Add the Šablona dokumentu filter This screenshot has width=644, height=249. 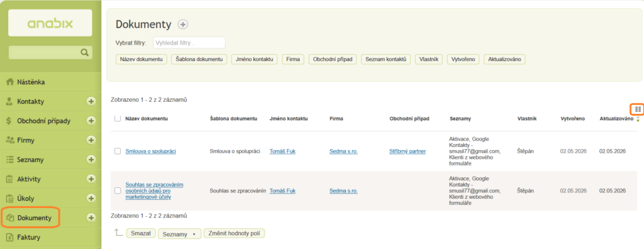pos(199,59)
